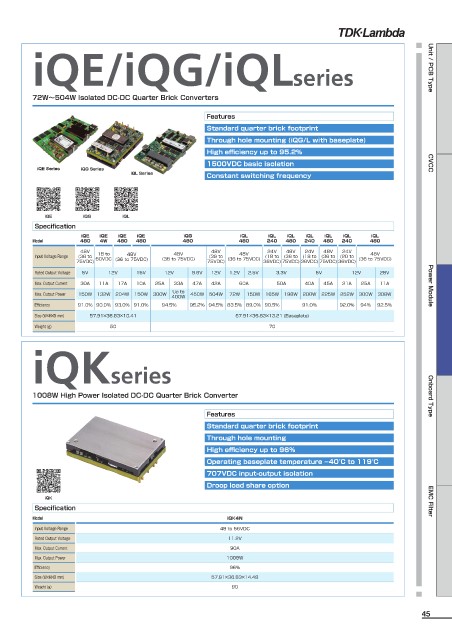Image resolution: width=452 pixels, height=640 pixels.
Task: Click the iQE/iQG/iQL series heading
Action: pos(194,72)
